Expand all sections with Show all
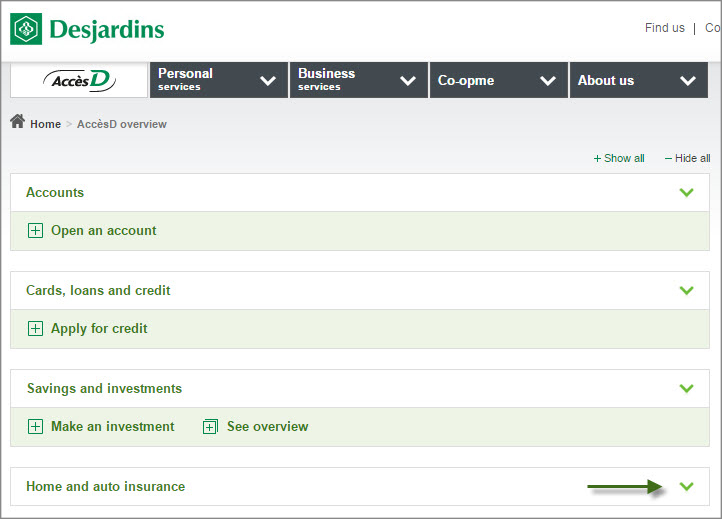722x519 pixels. pyautogui.click(x=619, y=158)
